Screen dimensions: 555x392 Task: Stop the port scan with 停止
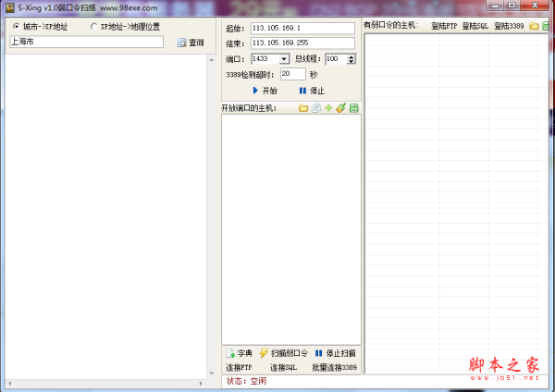[x=312, y=91]
